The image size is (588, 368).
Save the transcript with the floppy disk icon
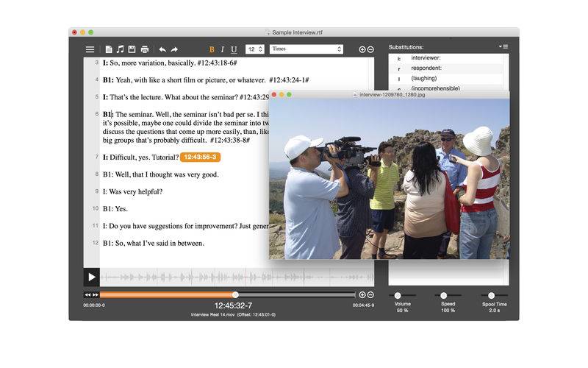(132, 49)
